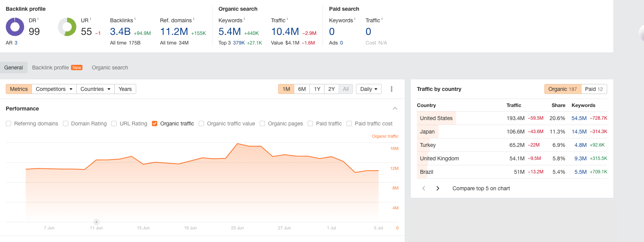Open the Competitors dropdown
The image size is (644, 242).
click(54, 89)
